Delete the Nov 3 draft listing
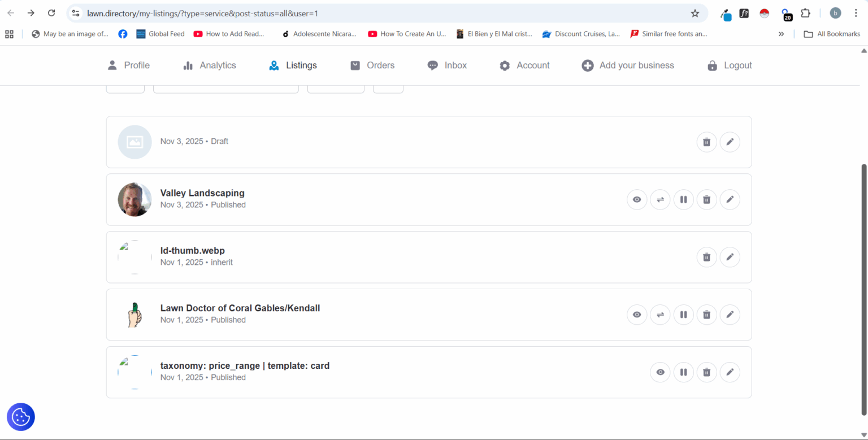This screenshot has width=868, height=440. (x=706, y=142)
